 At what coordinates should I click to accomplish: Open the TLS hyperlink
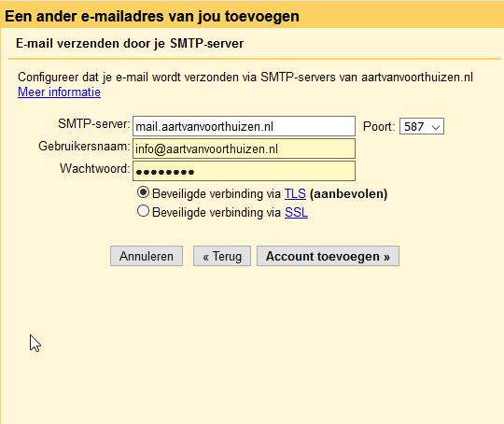tap(295, 193)
